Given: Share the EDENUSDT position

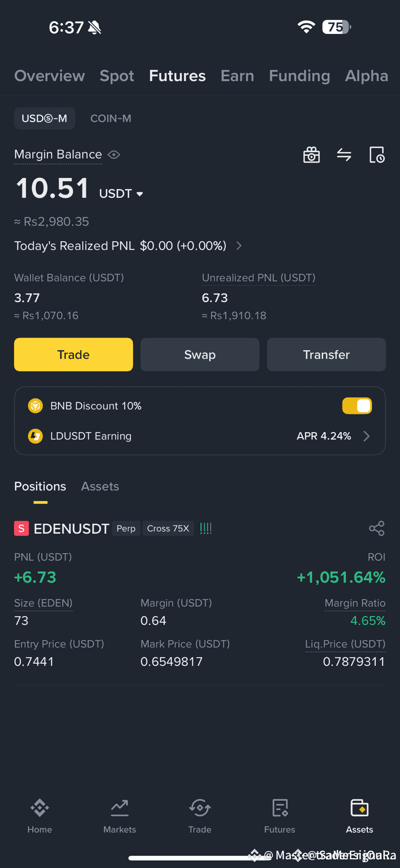Looking at the screenshot, I should 377,529.
